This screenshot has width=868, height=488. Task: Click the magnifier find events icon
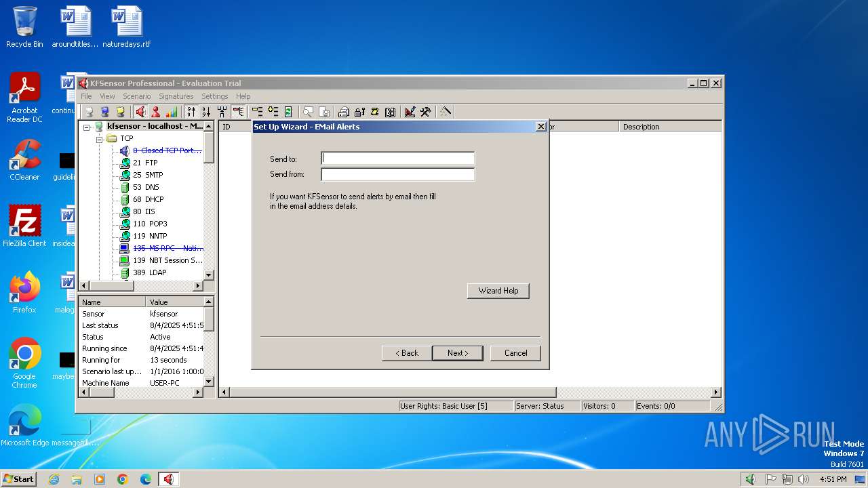click(308, 112)
